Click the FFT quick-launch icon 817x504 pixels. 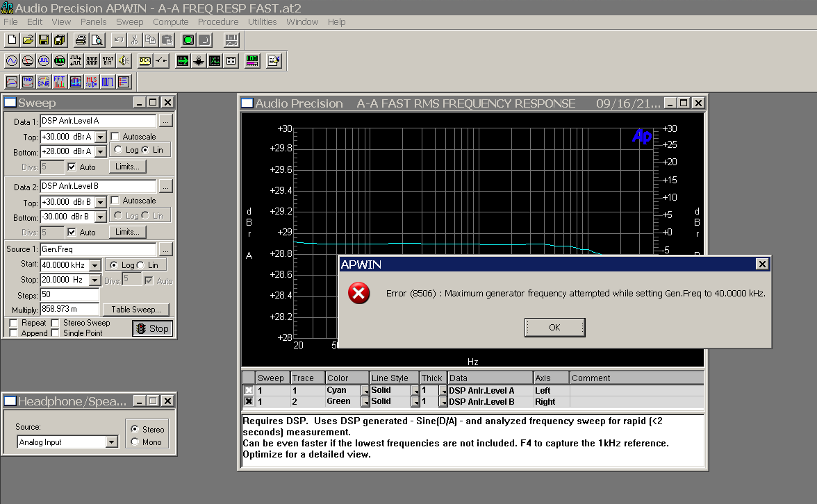pos(60,82)
